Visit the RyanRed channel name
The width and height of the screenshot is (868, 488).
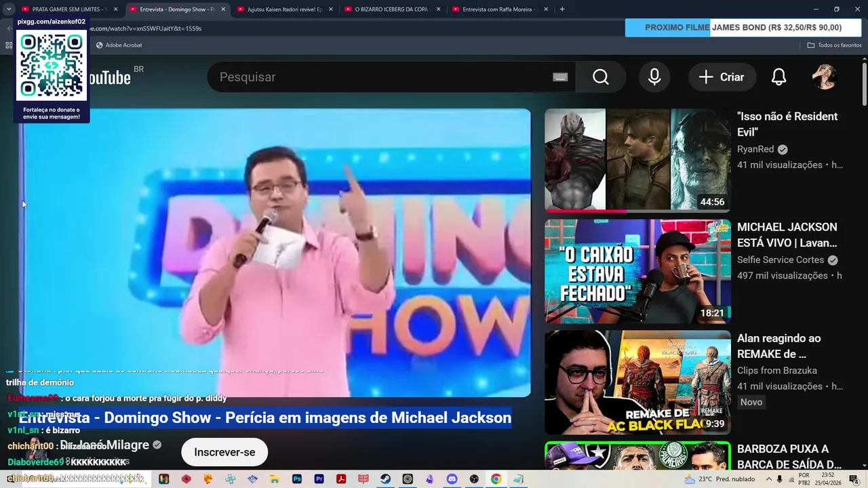click(x=755, y=149)
